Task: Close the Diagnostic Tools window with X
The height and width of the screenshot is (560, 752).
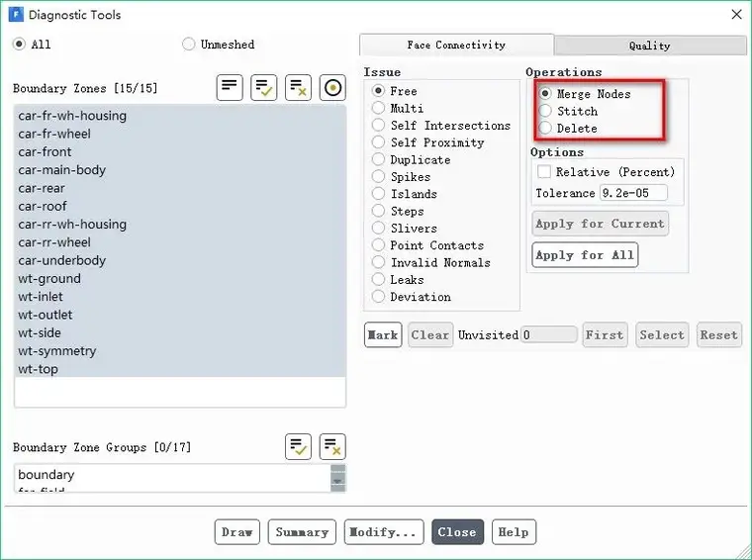Action: tap(736, 15)
